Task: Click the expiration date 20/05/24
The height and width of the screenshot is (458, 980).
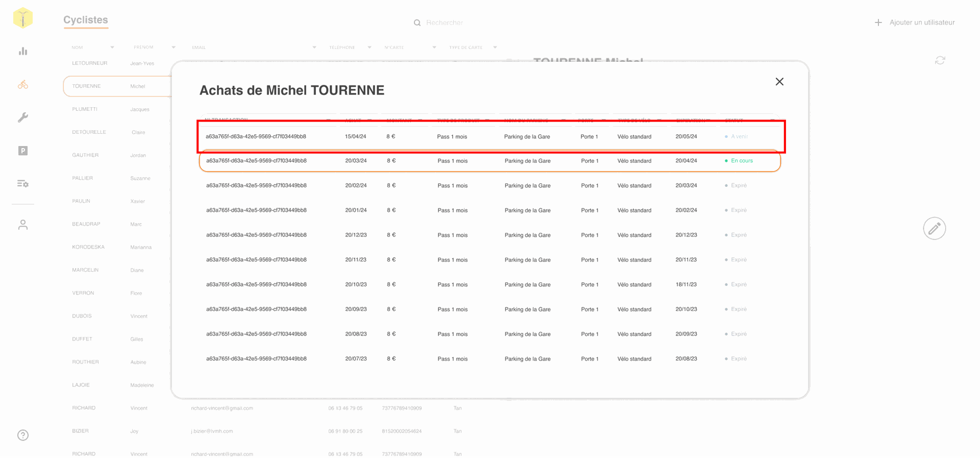Action: [x=686, y=136]
